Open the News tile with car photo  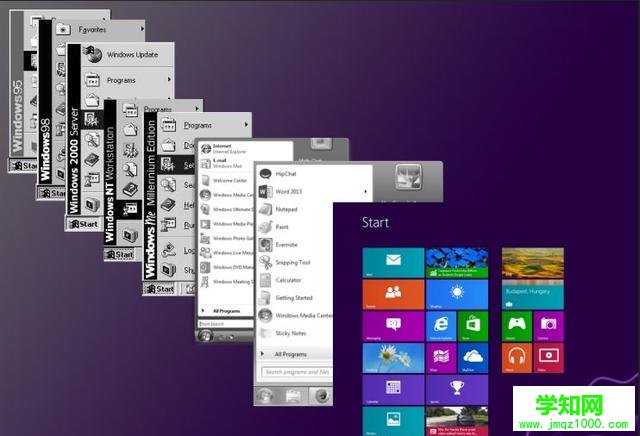457,421
